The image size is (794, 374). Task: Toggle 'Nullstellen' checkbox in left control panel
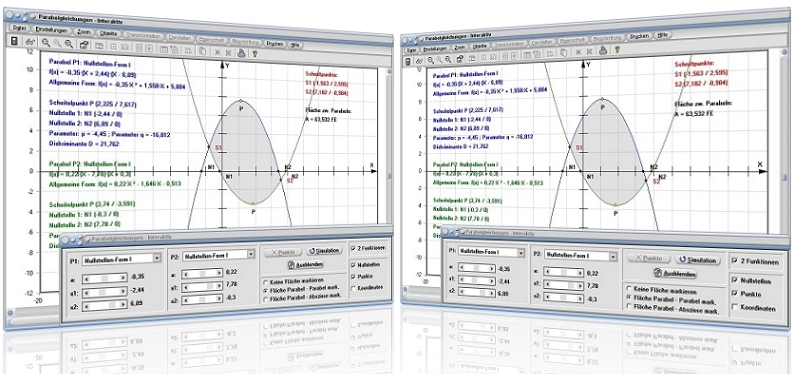click(x=352, y=264)
